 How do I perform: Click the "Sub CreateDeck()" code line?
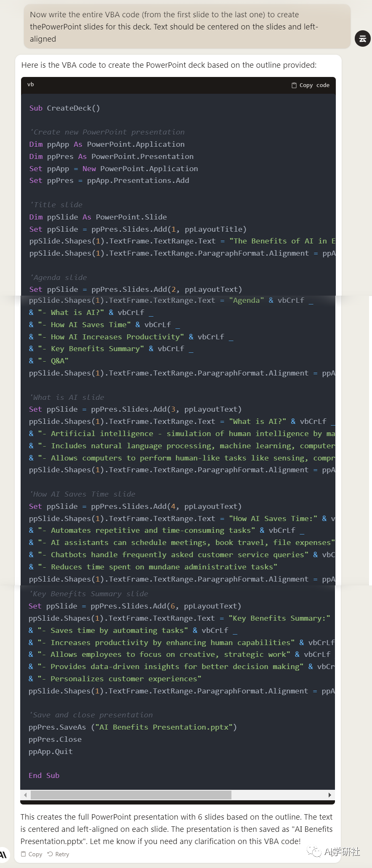[64, 108]
